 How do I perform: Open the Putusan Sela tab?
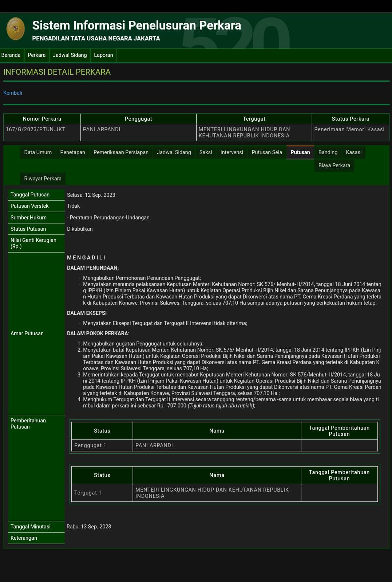pos(267,152)
